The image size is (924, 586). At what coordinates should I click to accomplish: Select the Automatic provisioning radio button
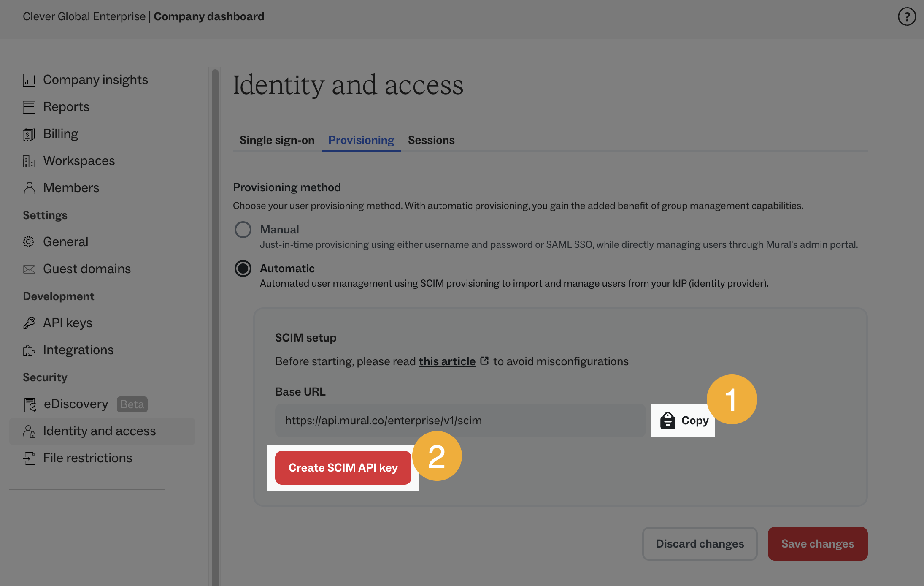(x=243, y=269)
